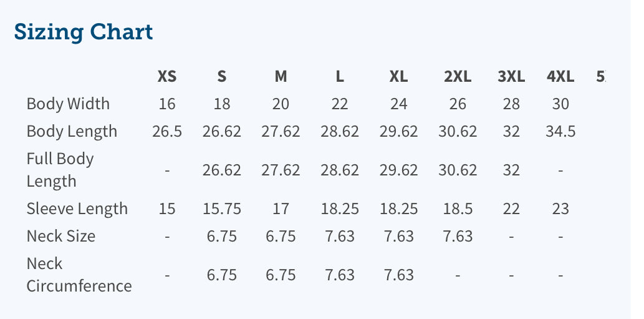This screenshot has height=319, width=644.
Task: Click the Body Length row label
Action: [x=72, y=132]
